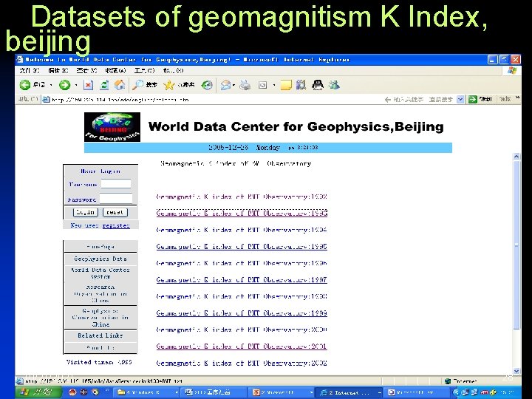Open Geomagnetic K index link for 1999

(242, 313)
